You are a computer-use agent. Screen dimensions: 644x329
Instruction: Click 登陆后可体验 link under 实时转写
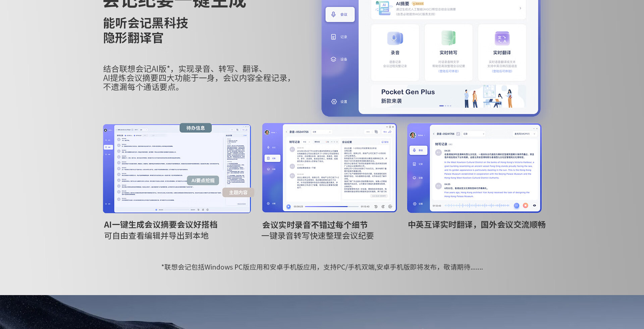click(x=448, y=71)
